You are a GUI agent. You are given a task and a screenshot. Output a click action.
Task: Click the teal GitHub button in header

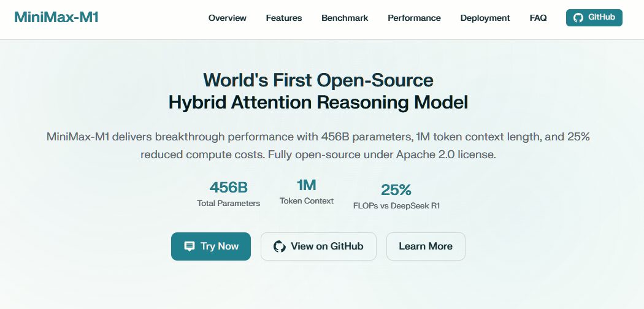(594, 18)
